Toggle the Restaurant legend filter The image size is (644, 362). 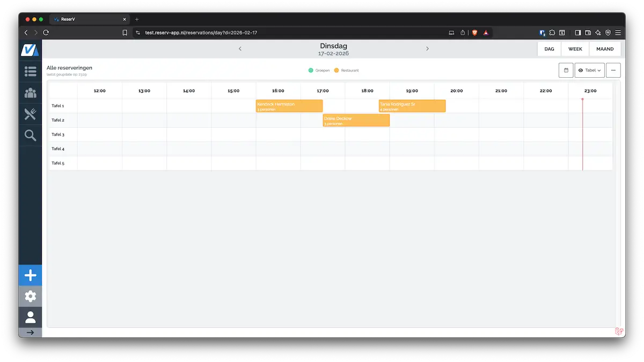(346, 70)
